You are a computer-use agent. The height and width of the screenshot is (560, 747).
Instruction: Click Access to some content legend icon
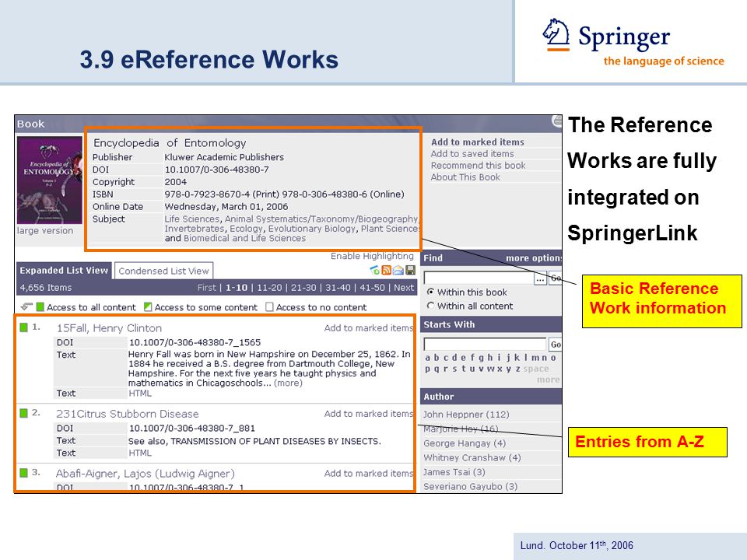[148, 307]
